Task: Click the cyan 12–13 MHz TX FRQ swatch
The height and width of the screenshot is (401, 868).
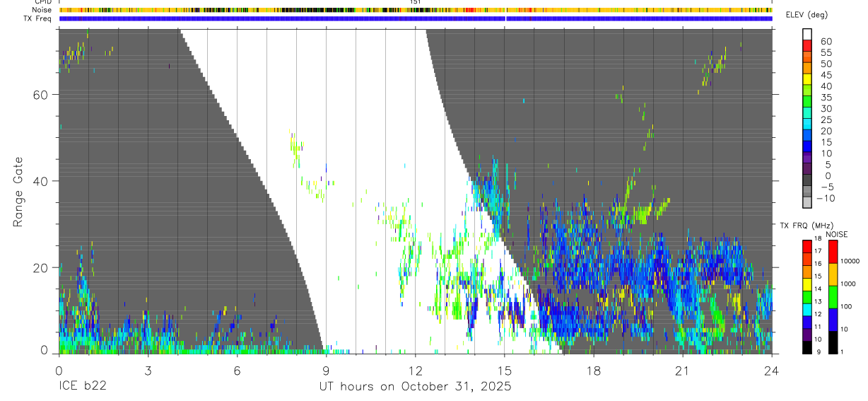Action: coord(807,308)
